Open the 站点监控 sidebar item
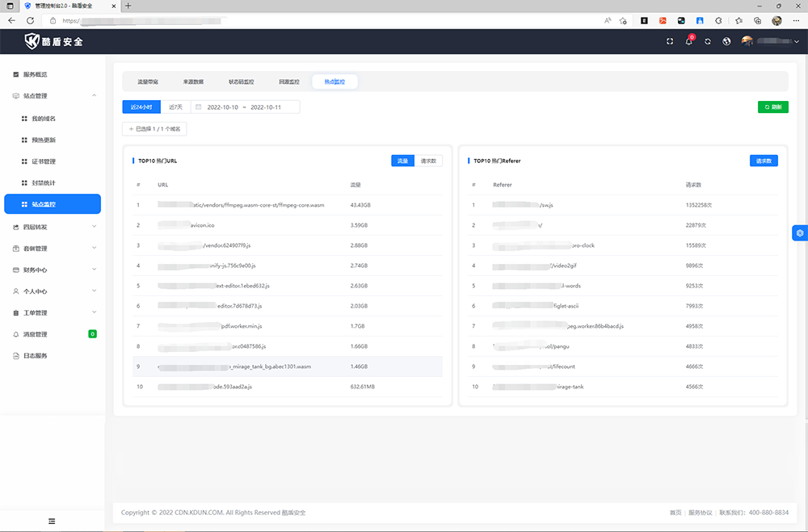 coord(53,204)
